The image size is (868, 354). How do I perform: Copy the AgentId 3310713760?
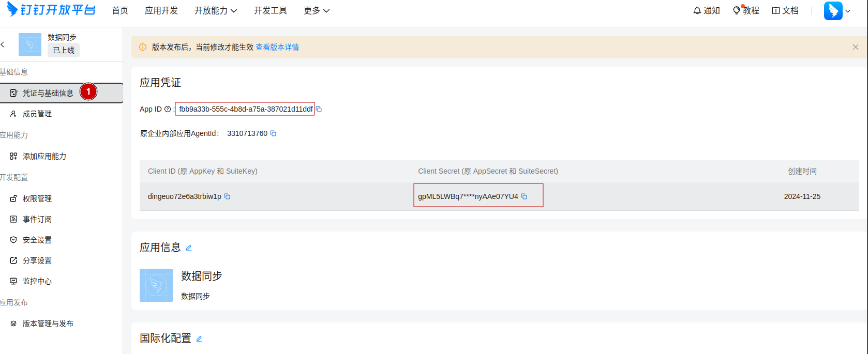click(x=273, y=133)
